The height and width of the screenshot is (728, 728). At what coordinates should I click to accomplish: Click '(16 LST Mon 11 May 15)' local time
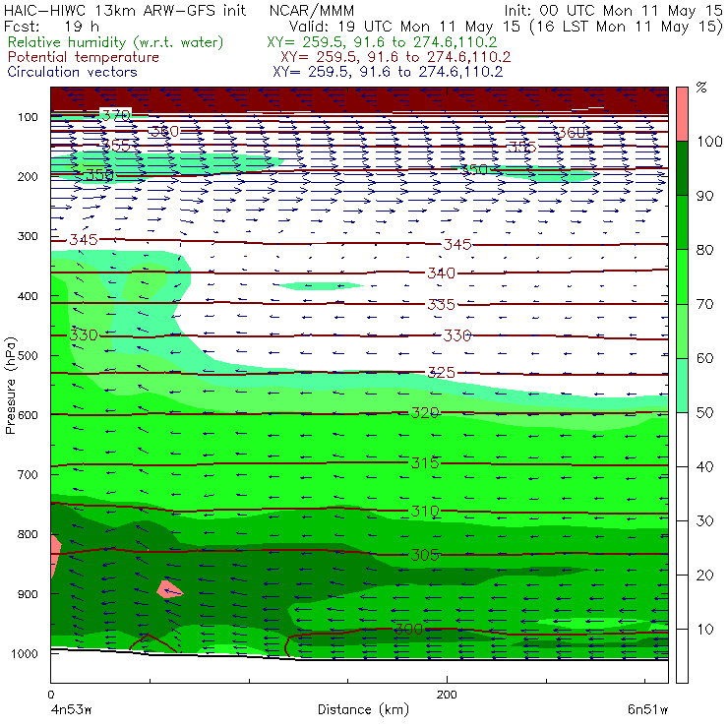[627, 26]
